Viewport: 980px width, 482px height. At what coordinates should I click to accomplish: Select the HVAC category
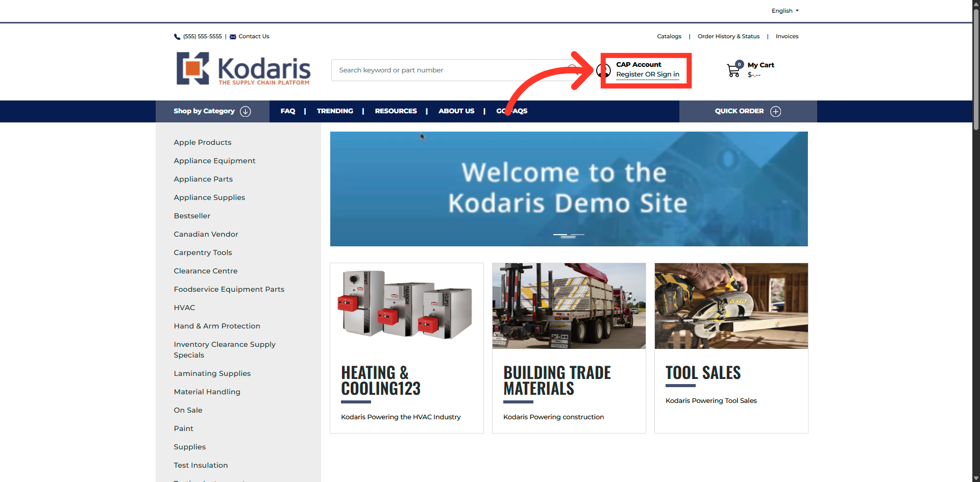(184, 308)
